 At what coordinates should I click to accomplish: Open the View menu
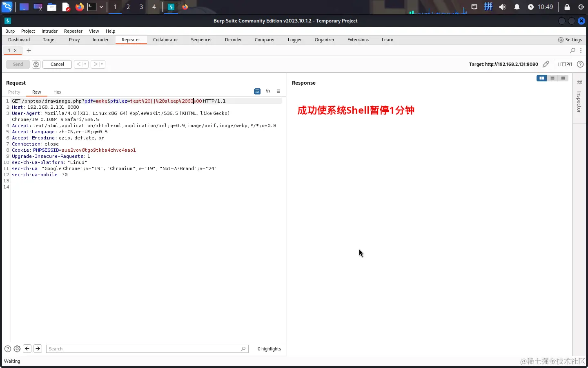(x=94, y=31)
